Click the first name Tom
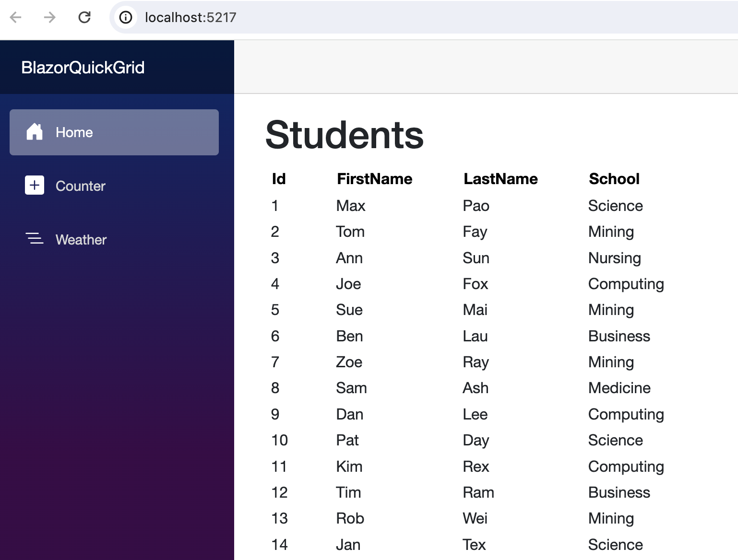Screen dimensions: 738x560 [x=350, y=232]
